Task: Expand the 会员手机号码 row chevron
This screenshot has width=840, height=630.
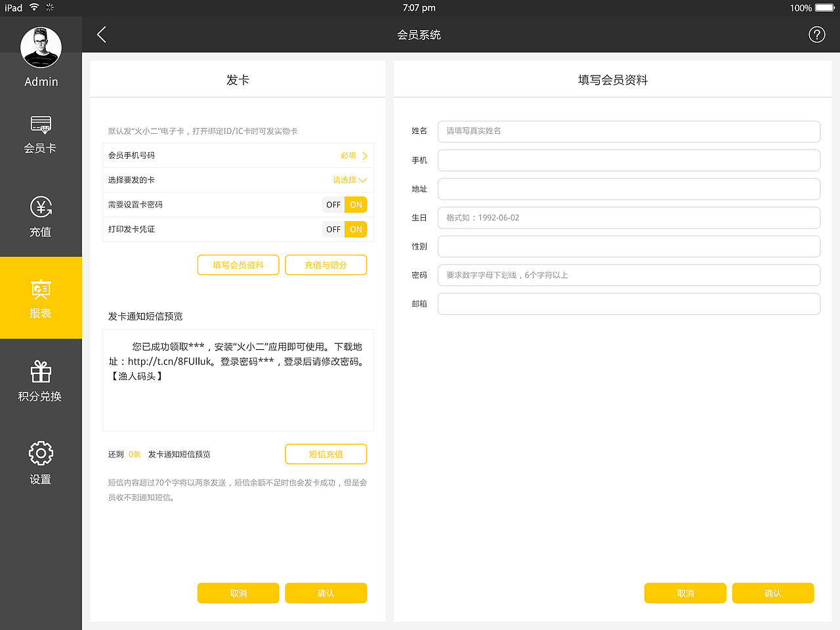Action: [x=365, y=156]
